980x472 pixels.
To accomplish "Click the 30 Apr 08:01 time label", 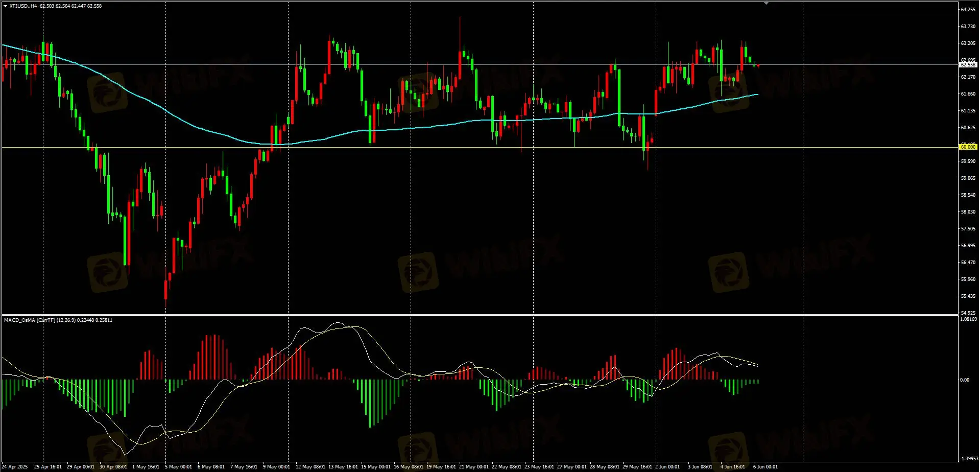I will tap(113, 467).
